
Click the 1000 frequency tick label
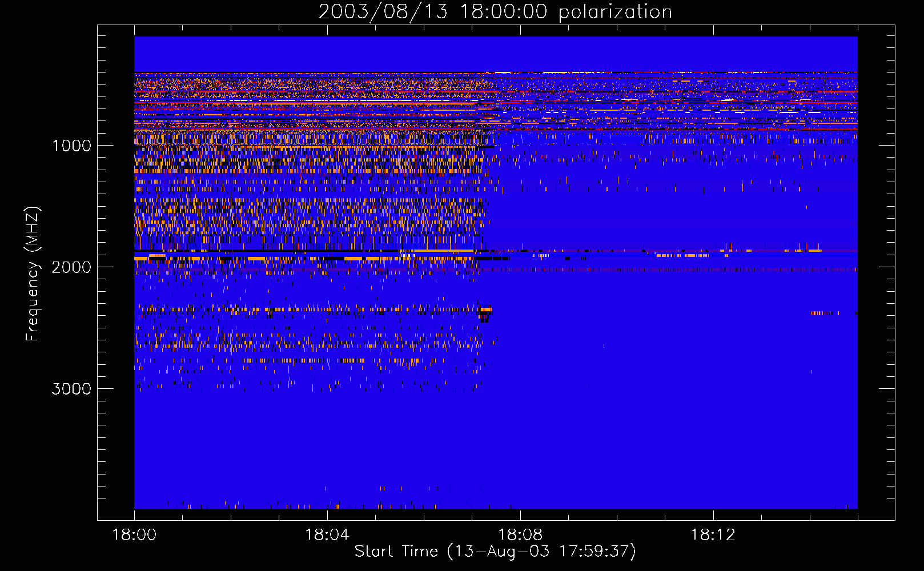[x=72, y=146]
